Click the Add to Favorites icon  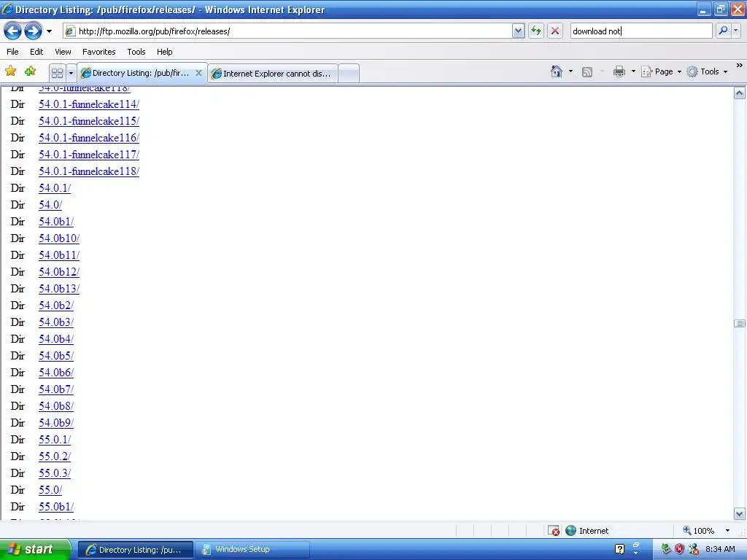tap(31, 71)
